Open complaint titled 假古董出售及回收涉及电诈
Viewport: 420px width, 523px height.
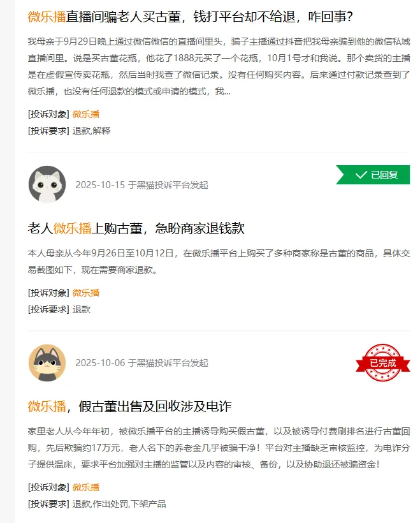tap(129, 406)
